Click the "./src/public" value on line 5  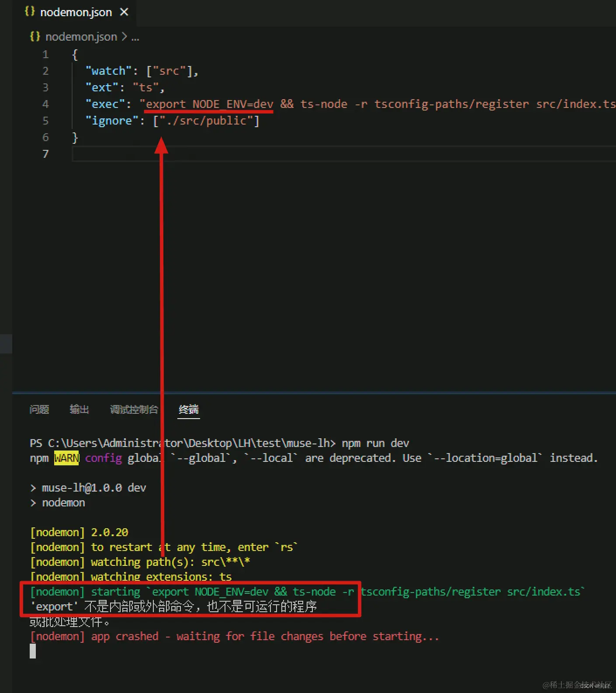point(206,121)
